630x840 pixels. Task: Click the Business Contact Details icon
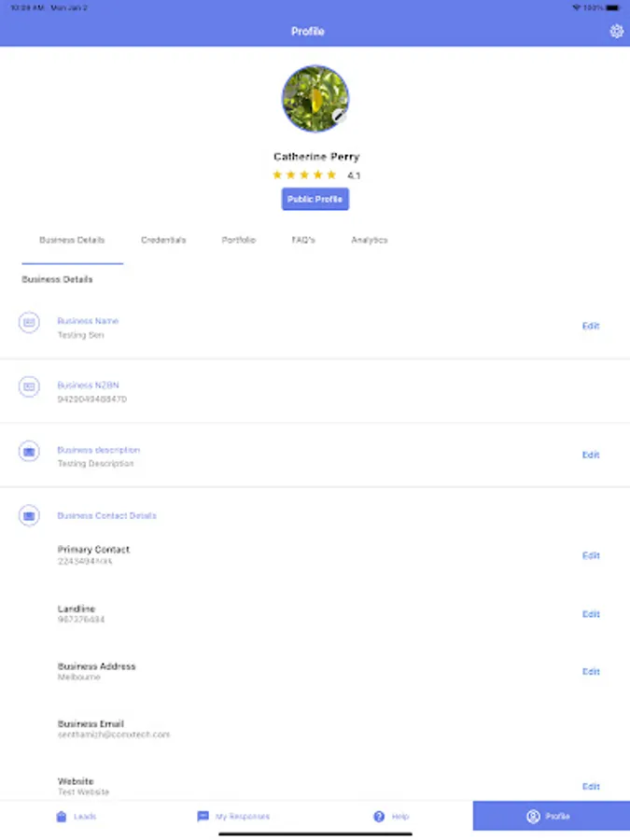pyautogui.click(x=29, y=515)
